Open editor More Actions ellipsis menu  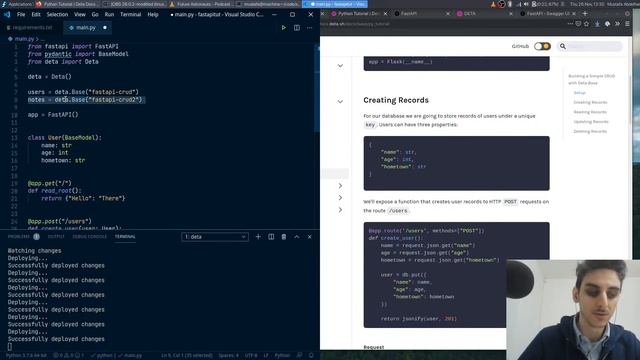point(309,28)
